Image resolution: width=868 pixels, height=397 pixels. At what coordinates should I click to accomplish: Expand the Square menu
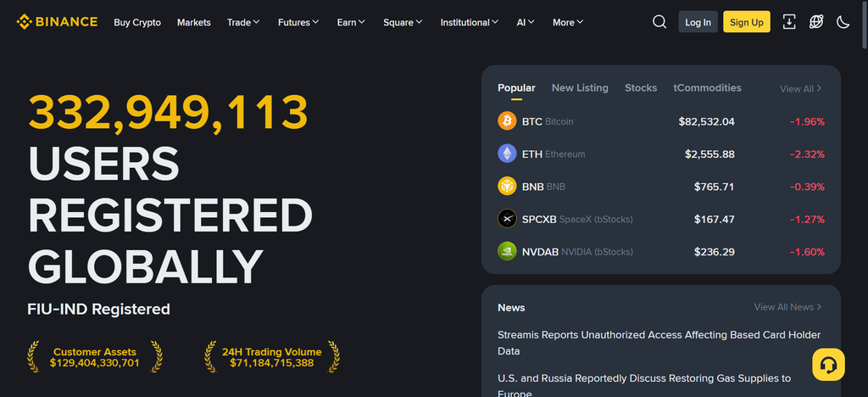(x=403, y=22)
